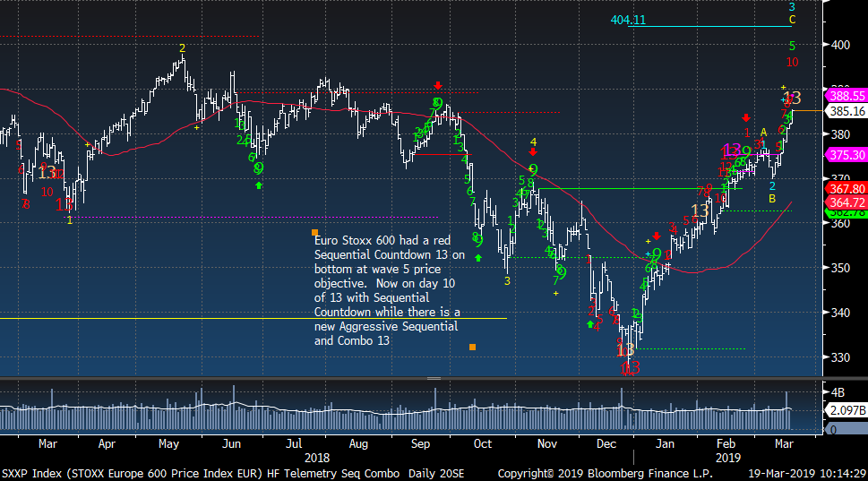Click the Copyright 2019 Bloomberg Finance text

click(605, 474)
